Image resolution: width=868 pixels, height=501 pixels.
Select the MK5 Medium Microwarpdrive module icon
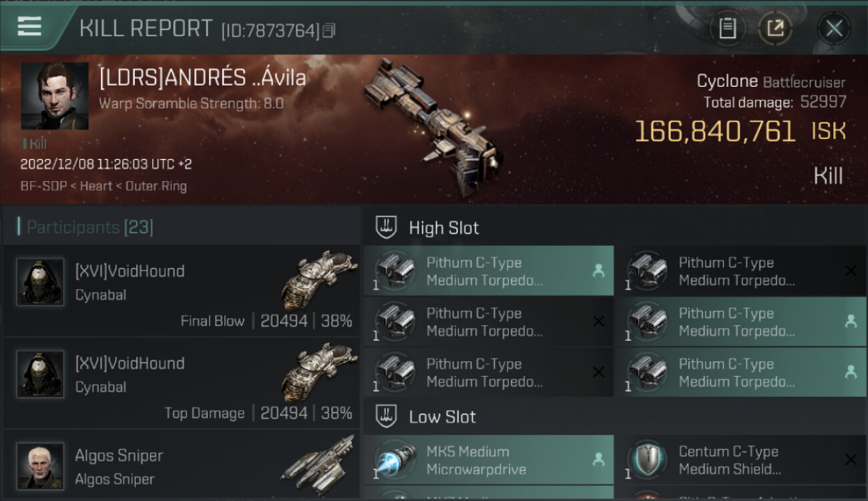pyautogui.click(x=395, y=460)
